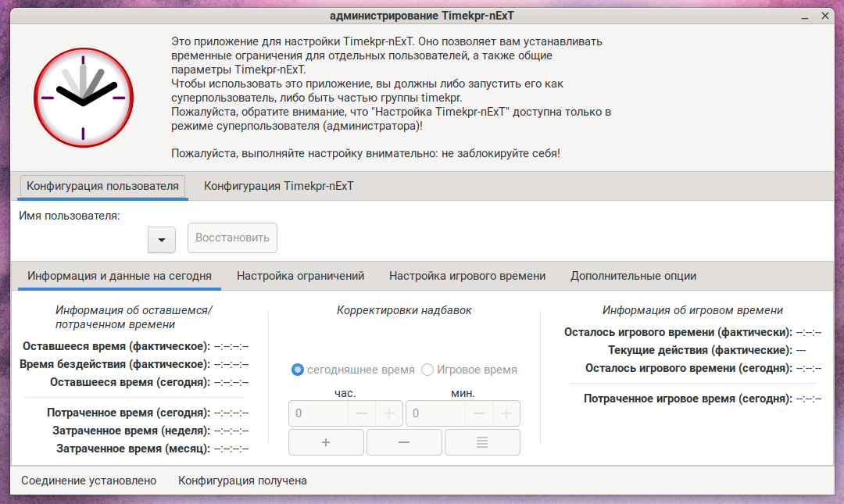
Task: Click the hours input field
Action: pos(319,413)
